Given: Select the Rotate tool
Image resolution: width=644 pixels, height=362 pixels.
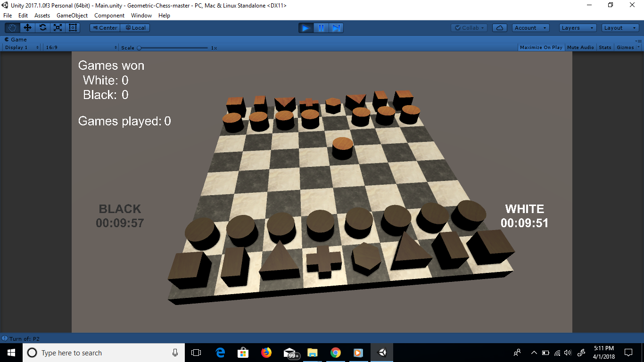Looking at the screenshot, I should click(42, 27).
